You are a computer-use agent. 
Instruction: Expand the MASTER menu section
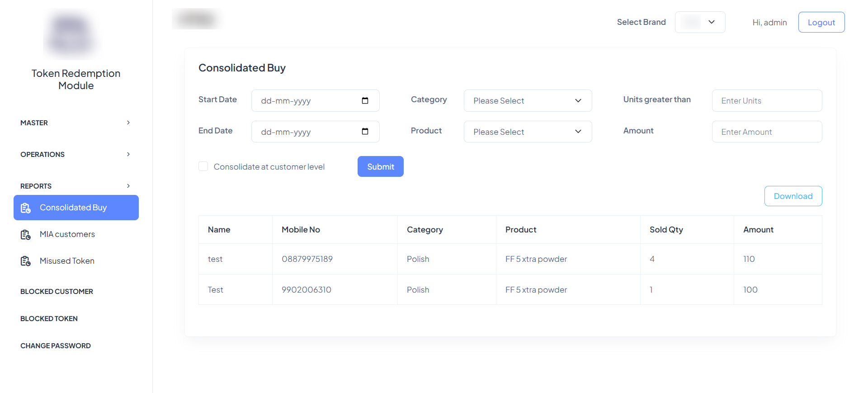click(76, 123)
